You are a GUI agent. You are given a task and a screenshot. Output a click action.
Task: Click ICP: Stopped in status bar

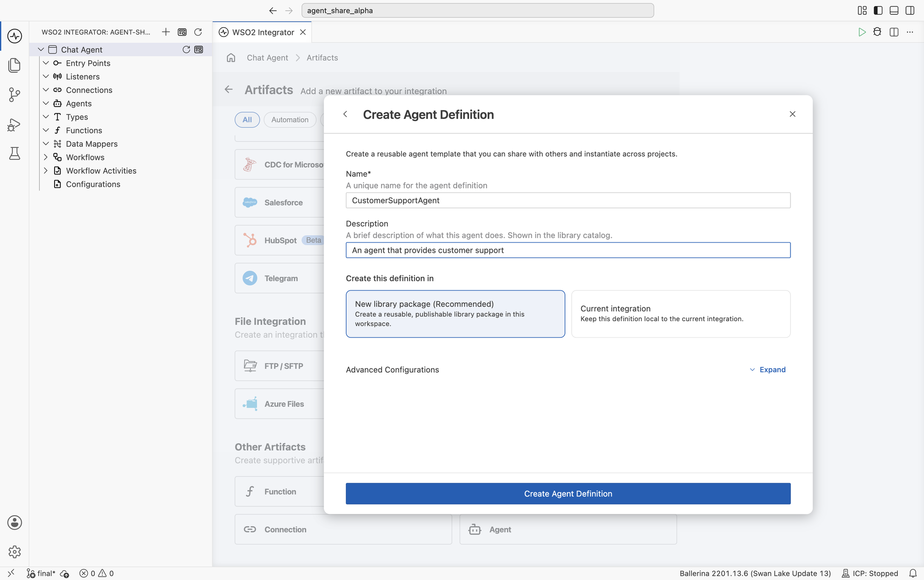click(869, 573)
